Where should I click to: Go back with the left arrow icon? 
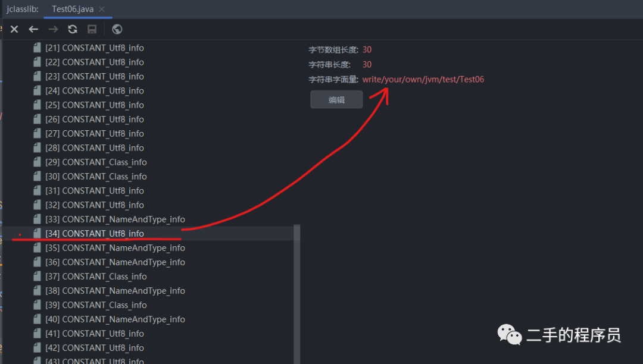(x=33, y=29)
